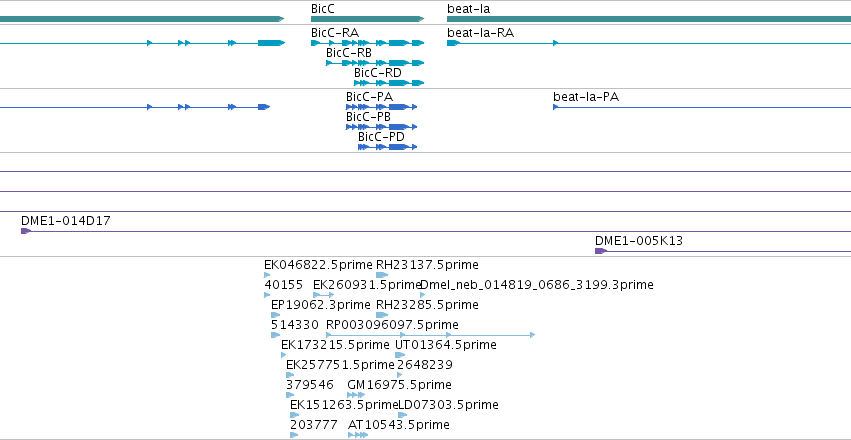Click the RH23137.5prime EST glyph
The height and width of the screenshot is (440, 851).
pyautogui.click(x=382, y=275)
